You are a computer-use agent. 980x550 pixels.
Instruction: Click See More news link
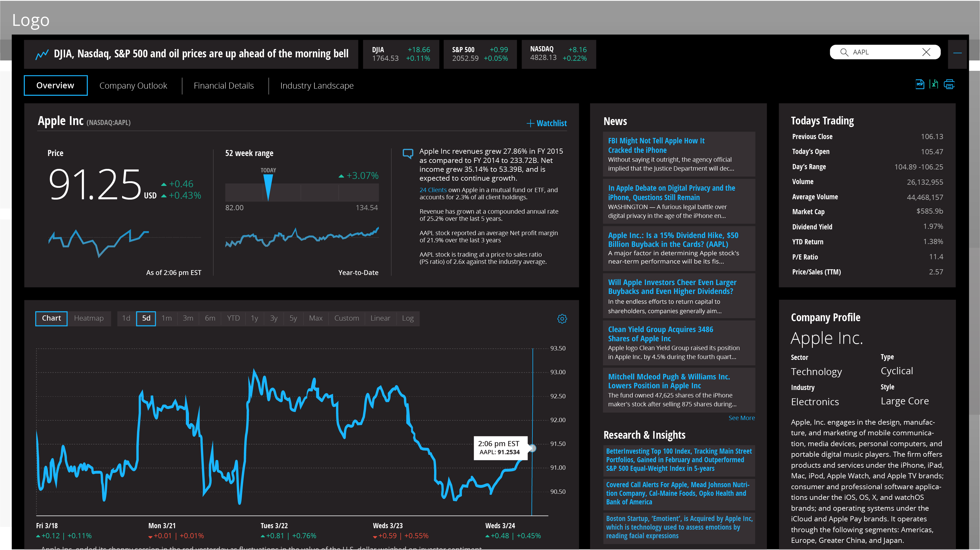(x=741, y=418)
